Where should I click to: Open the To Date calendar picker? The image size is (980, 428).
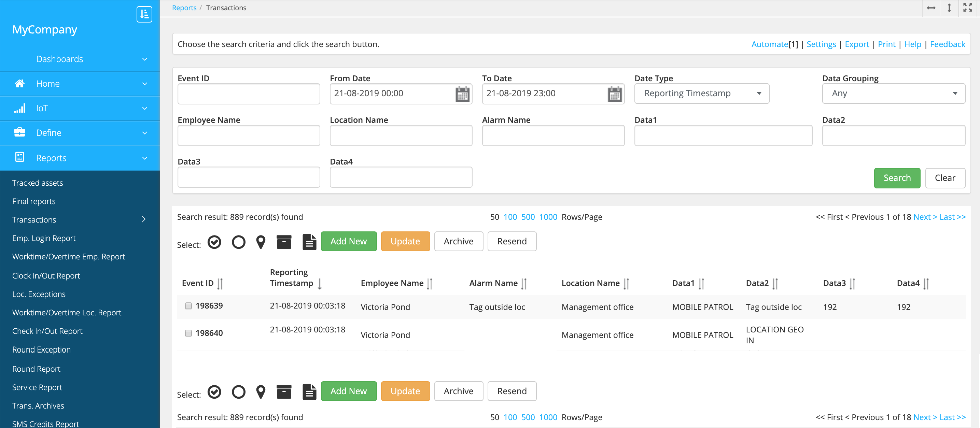pos(614,94)
